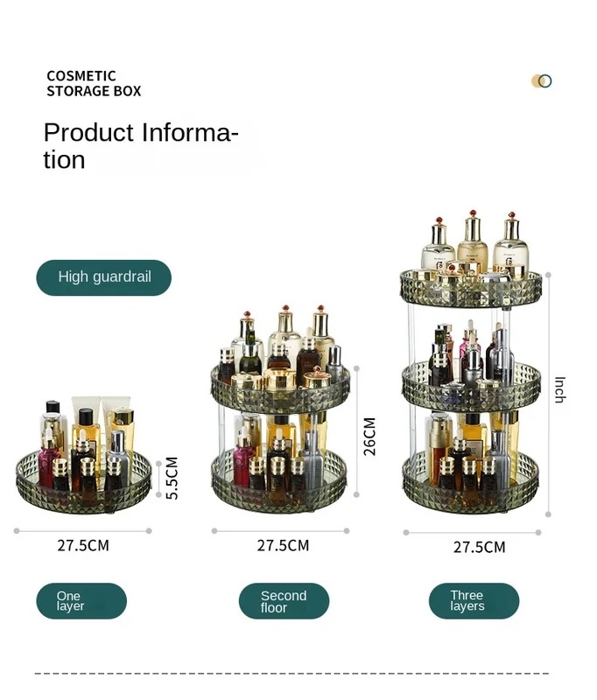Click the top tray of three-tier organizer
The image size is (597, 700).
coord(471,289)
